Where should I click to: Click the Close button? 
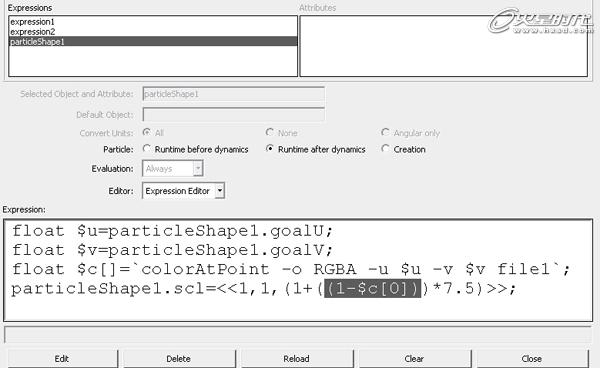pyautogui.click(x=532, y=358)
